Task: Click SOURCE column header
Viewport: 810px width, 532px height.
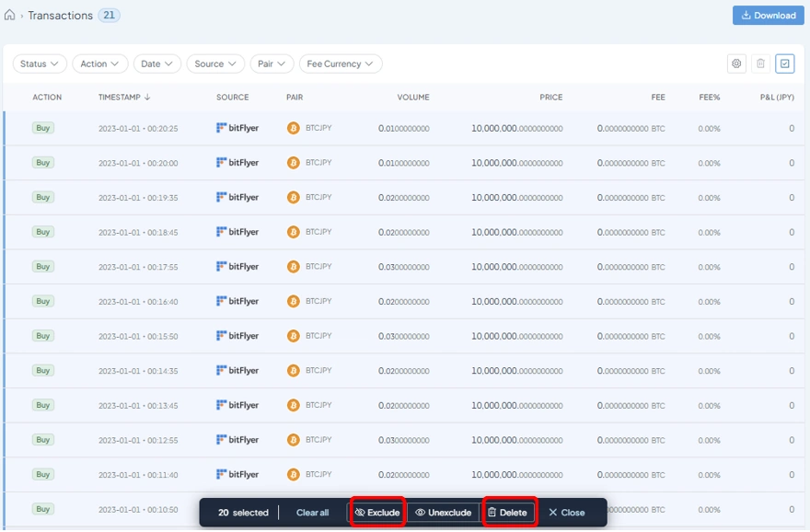Action: point(233,97)
